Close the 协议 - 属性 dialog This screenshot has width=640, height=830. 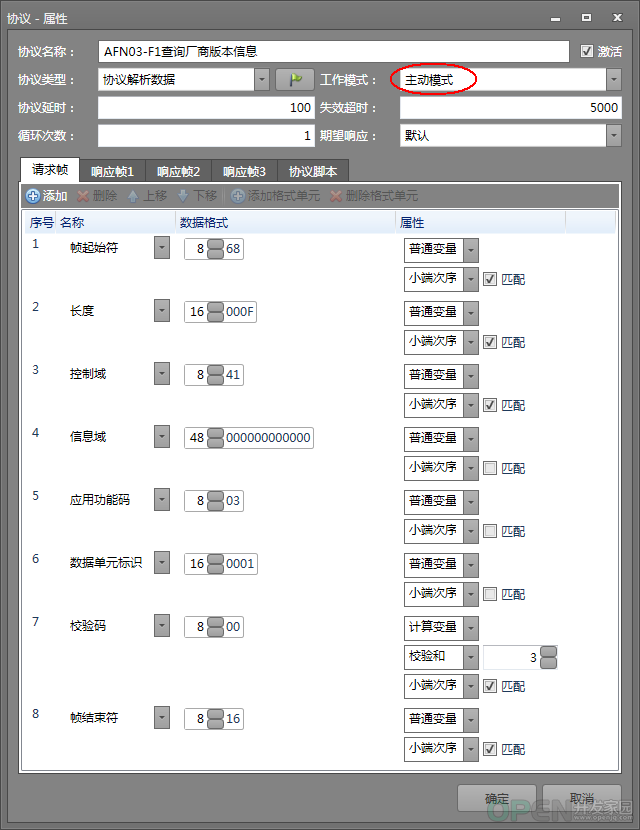pos(617,17)
